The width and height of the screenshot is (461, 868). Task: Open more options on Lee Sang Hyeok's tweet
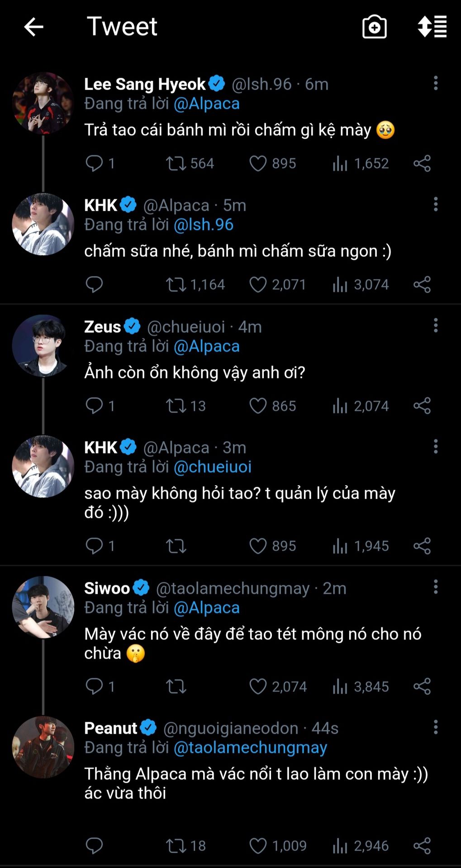(x=436, y=83)
